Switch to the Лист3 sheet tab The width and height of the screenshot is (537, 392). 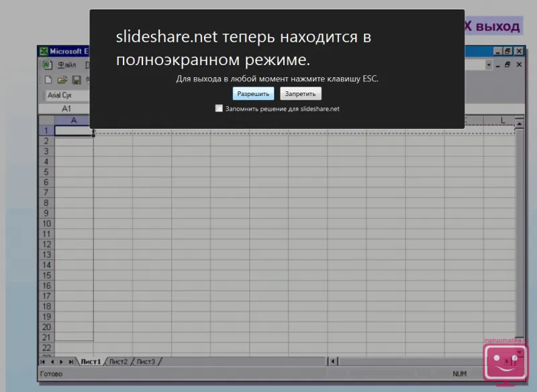click(146, 362)
